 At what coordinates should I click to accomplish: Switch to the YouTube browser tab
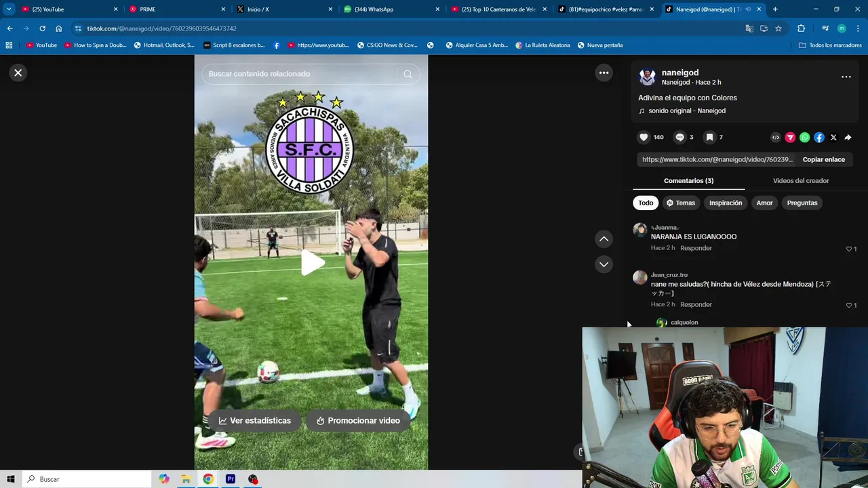(x=68, y=9)
